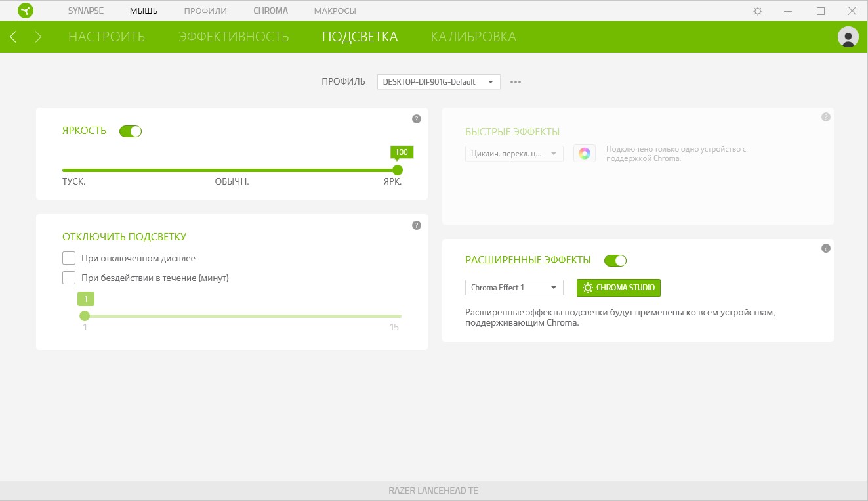Click the RAZER LANCEHEAD TE device name
The image size is (868, 501).
434,490
